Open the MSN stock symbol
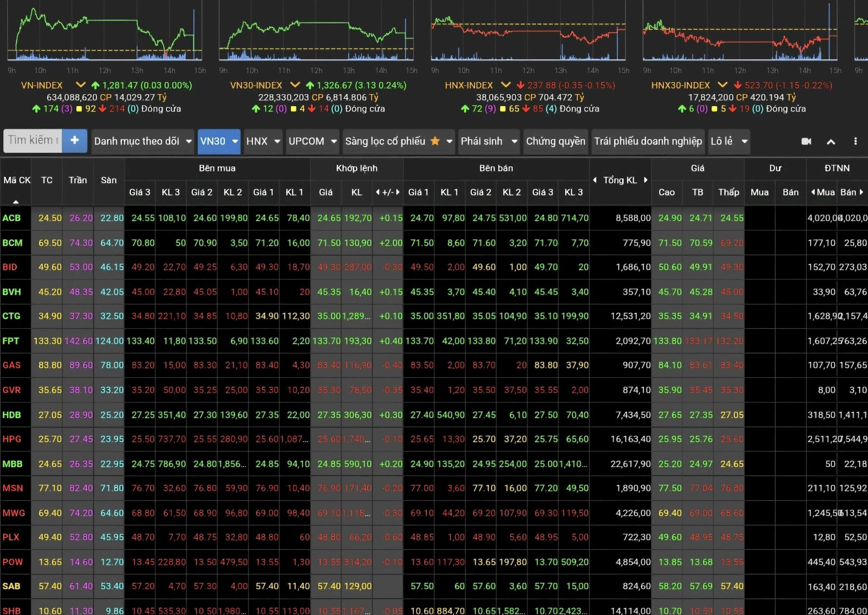 coord(12,488)
